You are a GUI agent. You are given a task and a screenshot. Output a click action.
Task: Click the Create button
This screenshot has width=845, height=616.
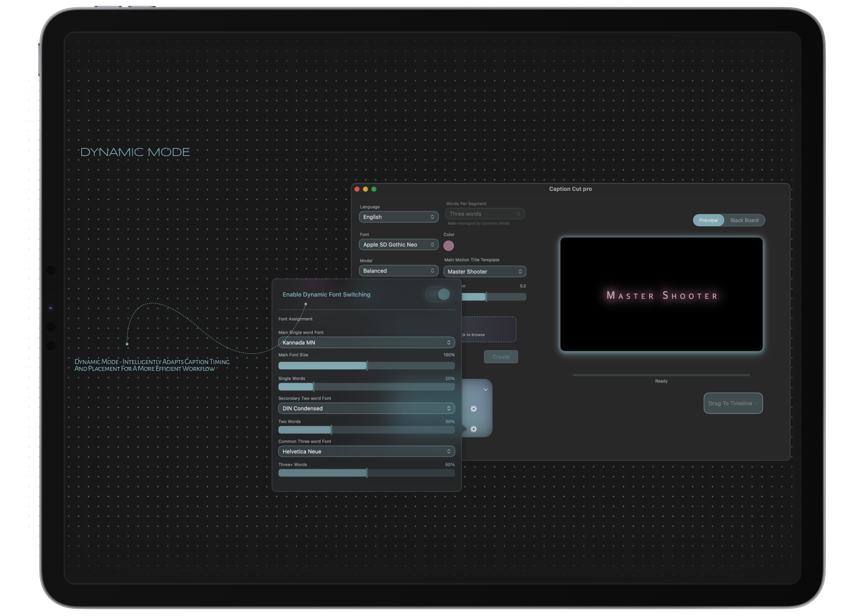click(x=501, y=357)
